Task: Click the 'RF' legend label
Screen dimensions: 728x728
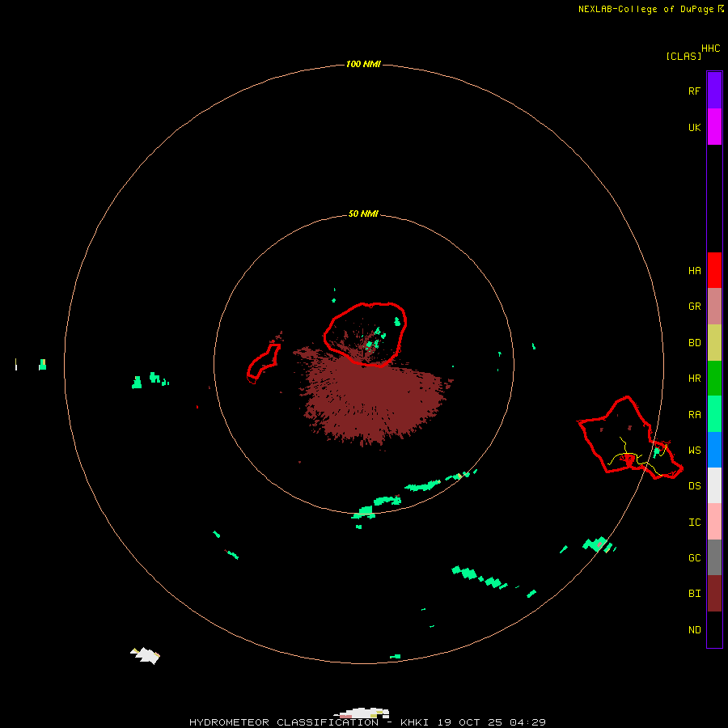Action: coord(694,91)
